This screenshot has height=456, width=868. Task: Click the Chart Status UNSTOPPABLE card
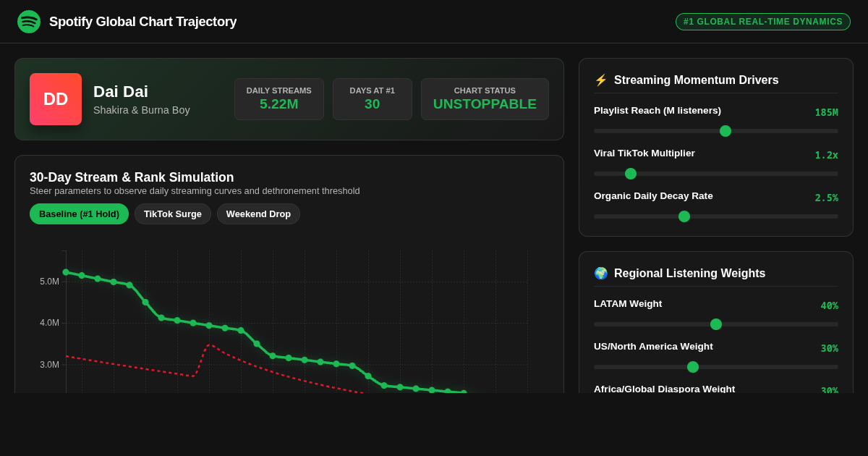tap(485, 99)
